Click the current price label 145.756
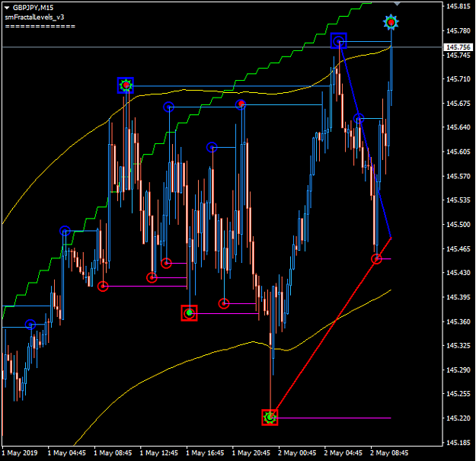The height and width of the screenshot is (461, 476). tap(458, 47)
